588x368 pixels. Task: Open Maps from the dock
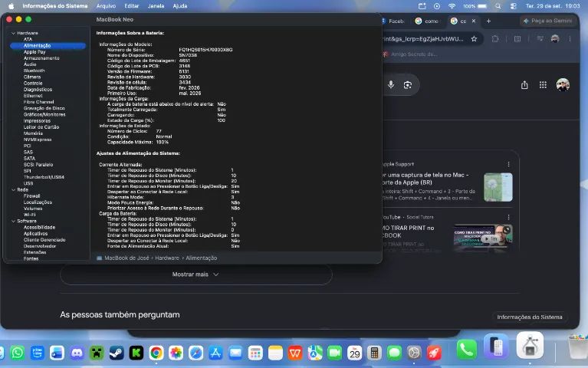pyautogui.click(x=315, y=353)
